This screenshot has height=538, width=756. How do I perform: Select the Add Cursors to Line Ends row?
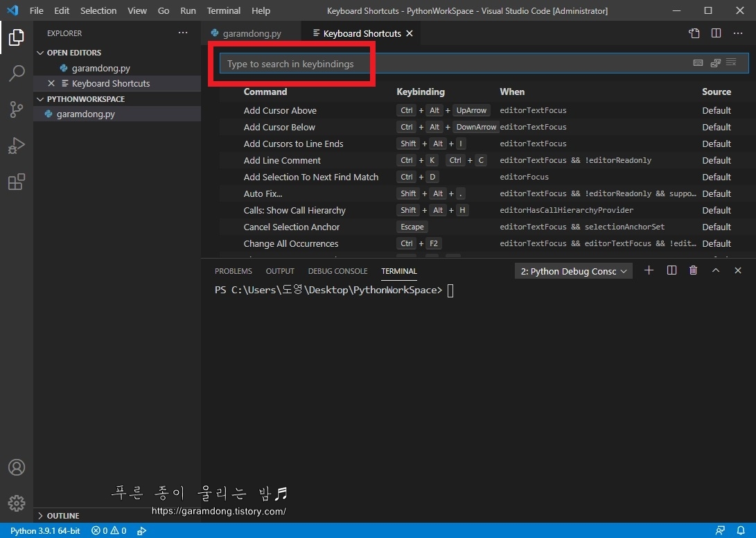(484, 144)
